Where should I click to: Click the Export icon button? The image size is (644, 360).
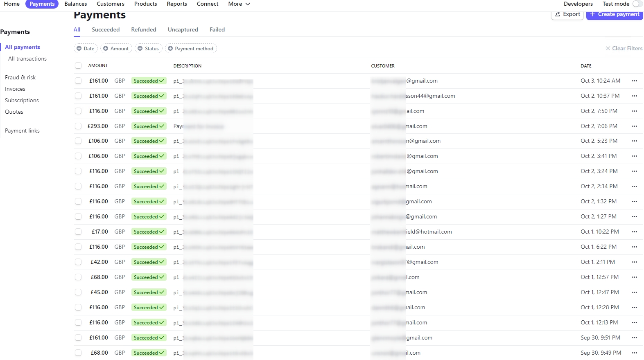pos(557,14)
